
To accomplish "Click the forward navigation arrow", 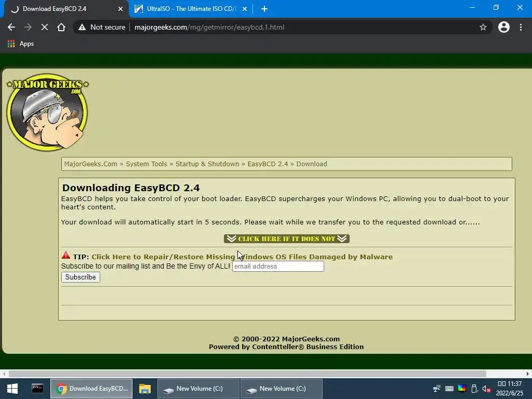I will [x=28, y=27].
